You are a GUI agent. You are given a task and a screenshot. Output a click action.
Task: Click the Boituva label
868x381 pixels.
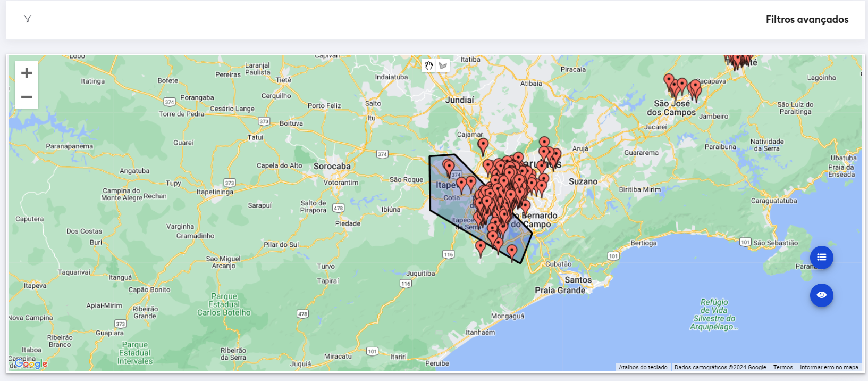pos(291,123)
